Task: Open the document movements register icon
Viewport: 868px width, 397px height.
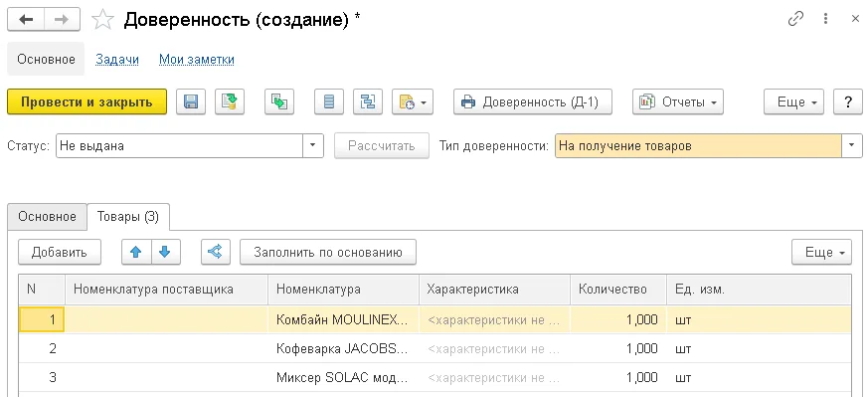Action: coord(329,101)
